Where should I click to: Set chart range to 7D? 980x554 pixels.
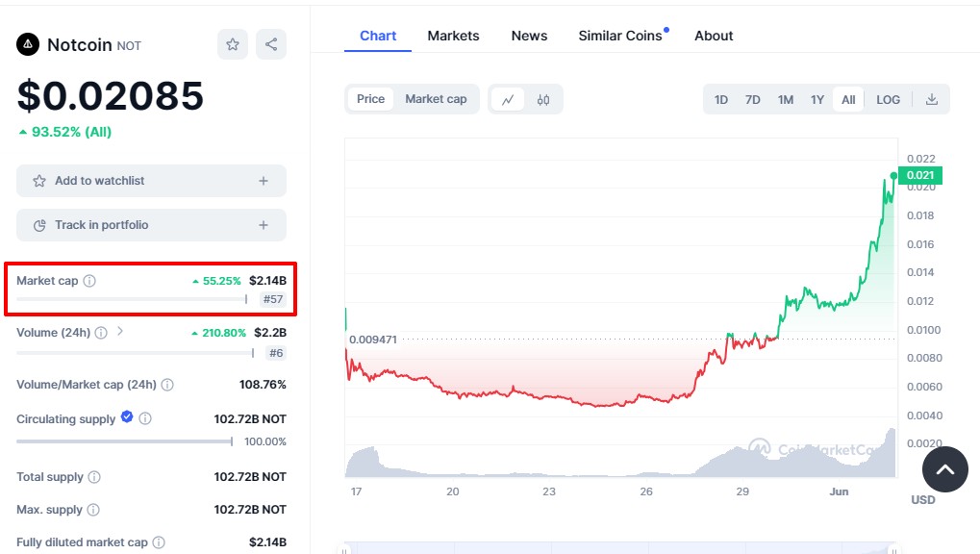click(752, 99)
